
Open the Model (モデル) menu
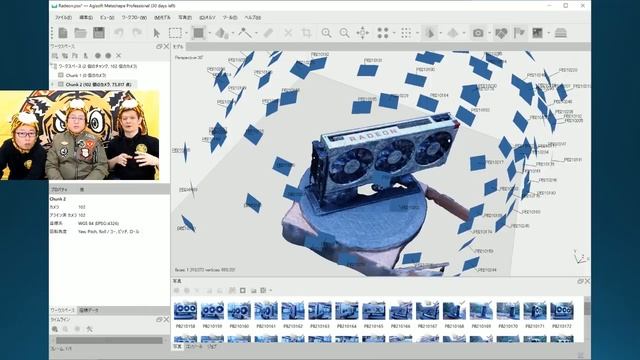pos(162,18)
